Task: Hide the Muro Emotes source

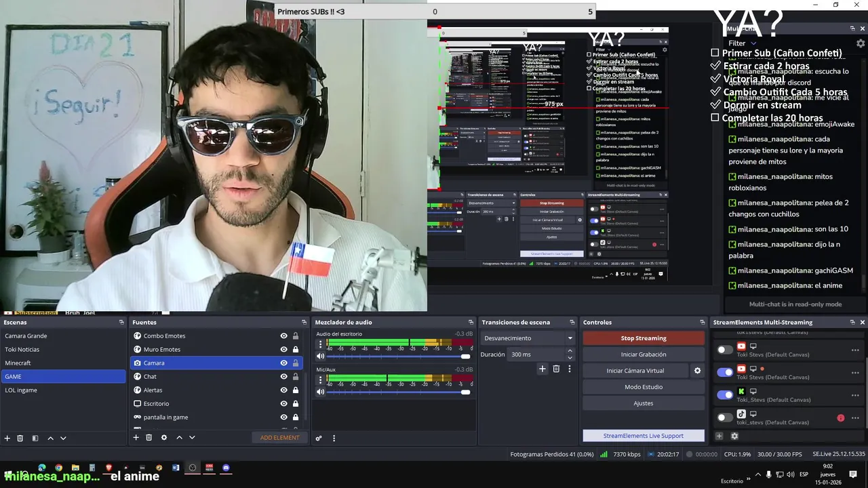Action: [x=283, y=349]
